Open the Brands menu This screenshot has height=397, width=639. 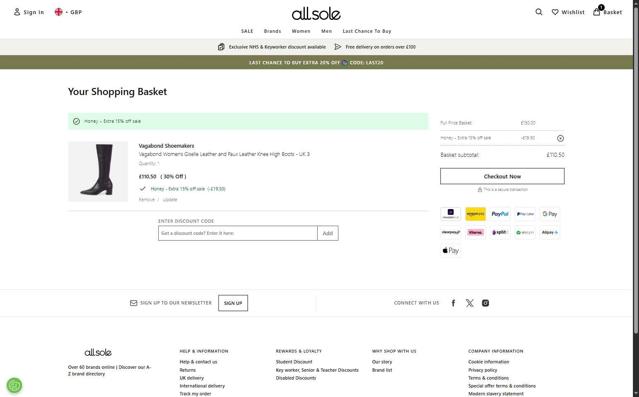[272, 31]
